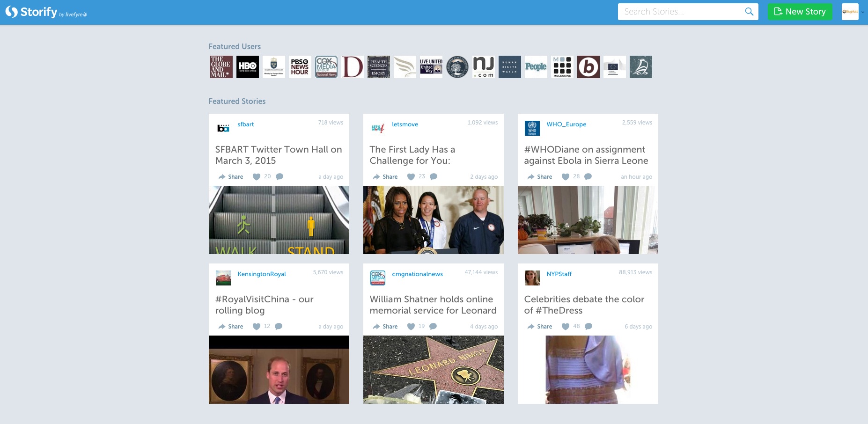Screen dimensions: 868x424
Task: Open #WHODiane on assignment story title
Action: pyautogui.click(x=586, y=155)
